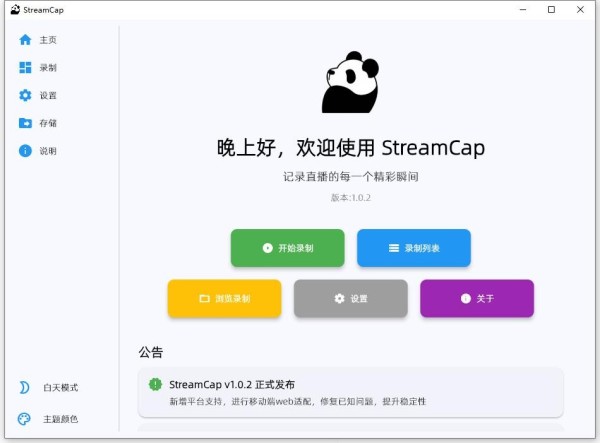Click yellow 浏览录制 button
Image resolution: width=600 pixels, height=443 pixels.
point(224,298)
